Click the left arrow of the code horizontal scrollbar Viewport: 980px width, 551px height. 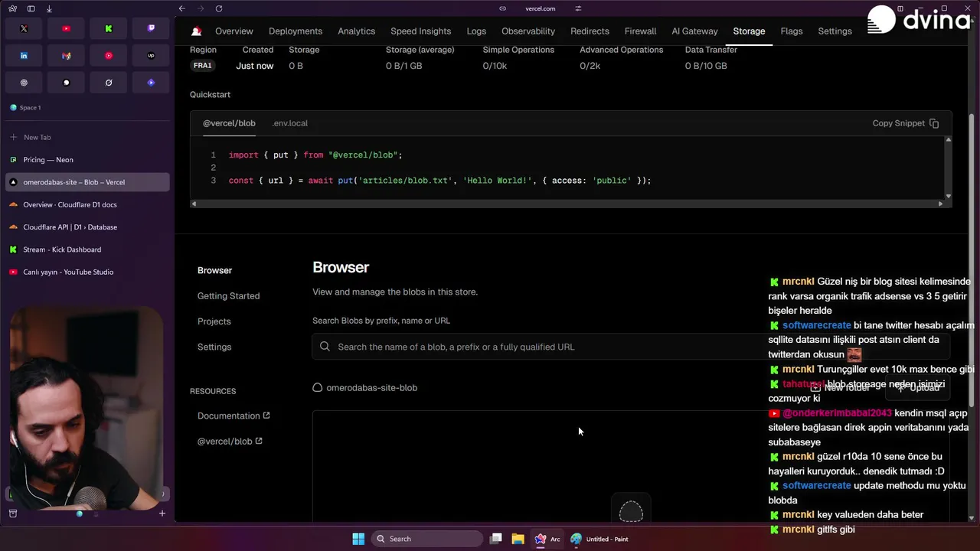coord(194,204)
